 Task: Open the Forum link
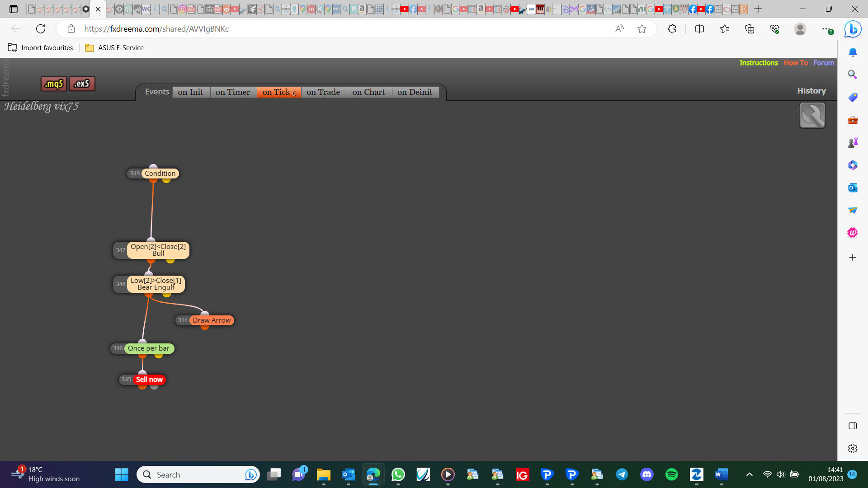824,63
